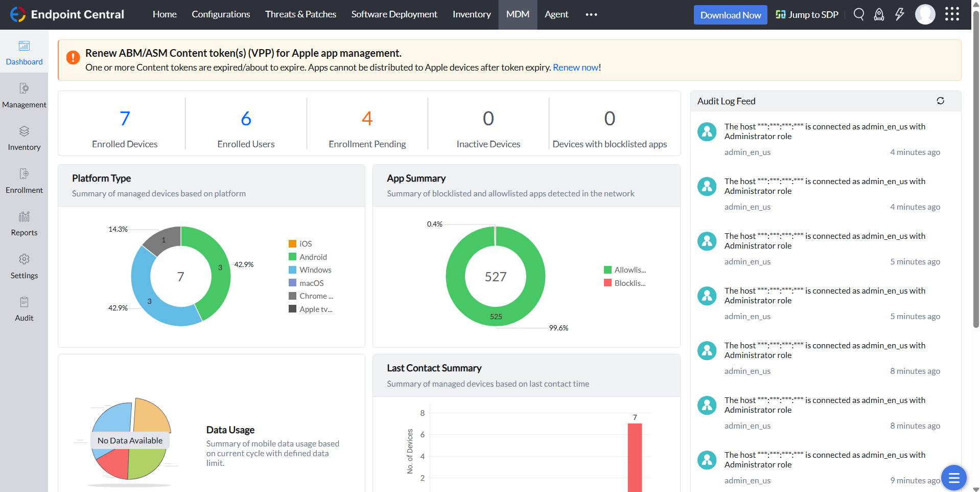Open the Inventory top navigation tab

[x=472, y=14]
